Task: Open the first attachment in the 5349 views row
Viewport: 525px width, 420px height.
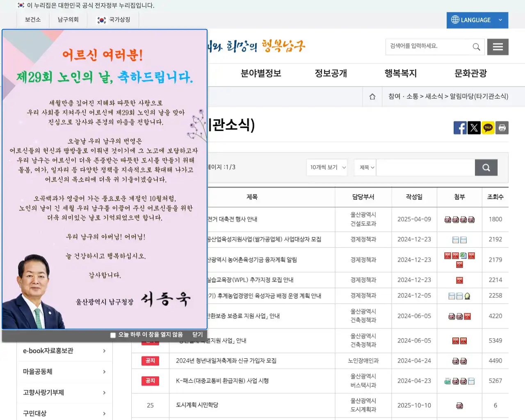Action: (456, 341)
